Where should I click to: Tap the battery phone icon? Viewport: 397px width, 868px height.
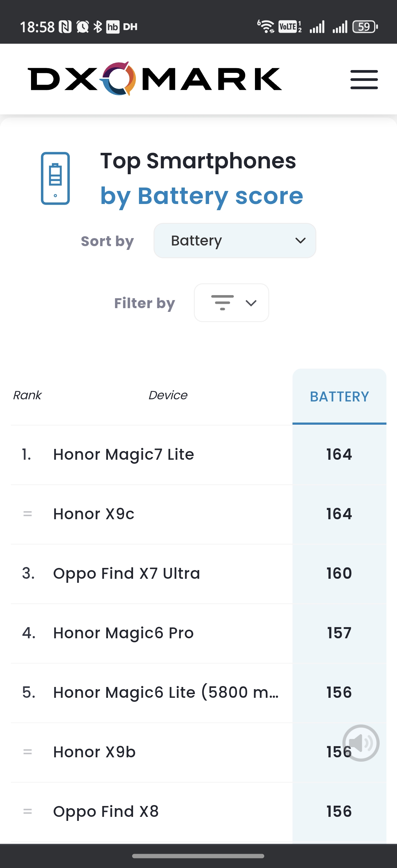tap(55, 178)
